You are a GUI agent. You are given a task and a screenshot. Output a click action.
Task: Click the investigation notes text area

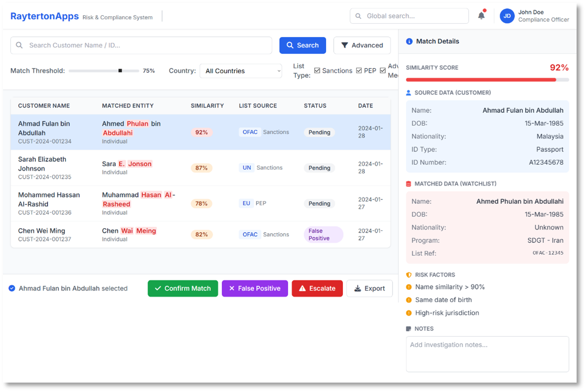tap(487, 354)
